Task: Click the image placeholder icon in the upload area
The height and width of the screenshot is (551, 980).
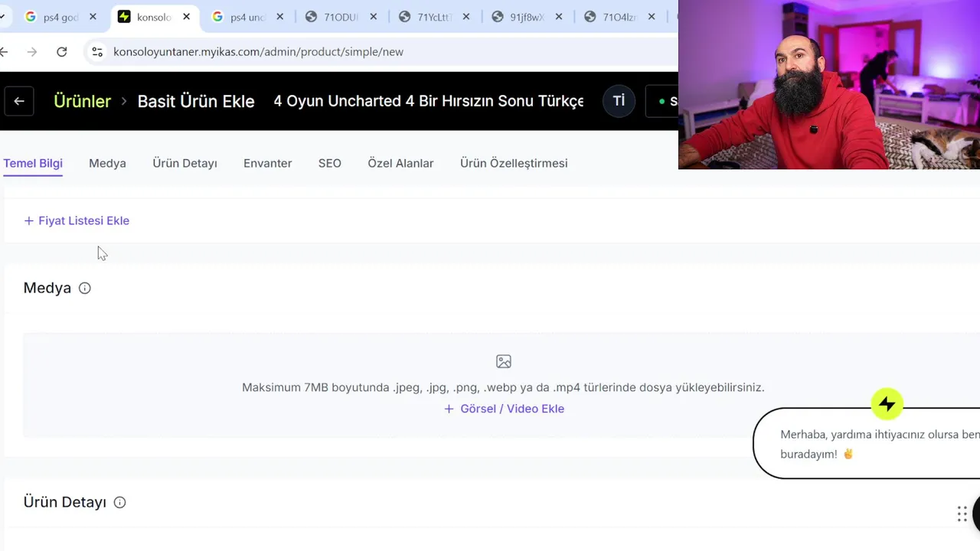Action: point(503,361)
